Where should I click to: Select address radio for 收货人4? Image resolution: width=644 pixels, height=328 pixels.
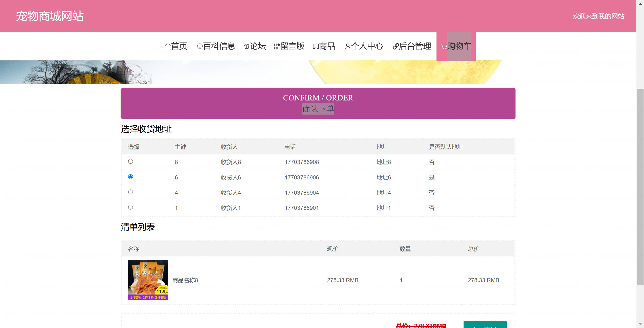click(x=131, y=192)
